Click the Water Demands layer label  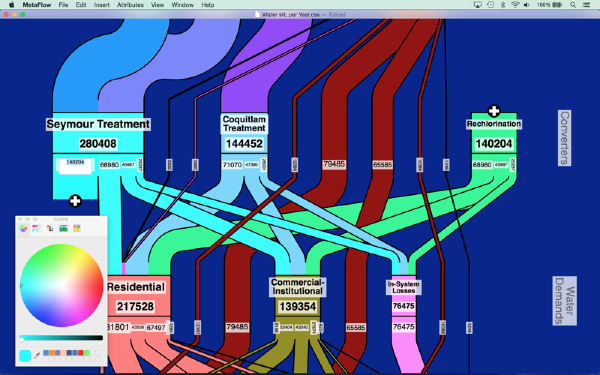[x=564, y=301]
